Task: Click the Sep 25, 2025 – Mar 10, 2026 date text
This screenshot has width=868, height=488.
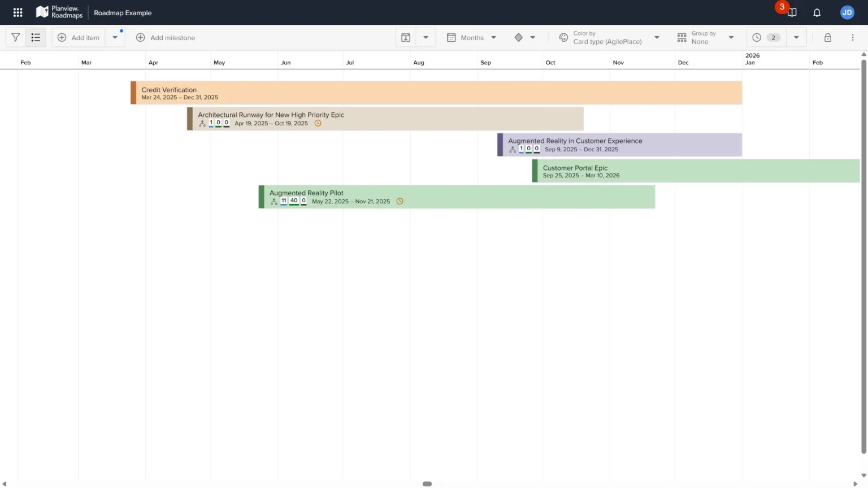Action: [581, 176]
